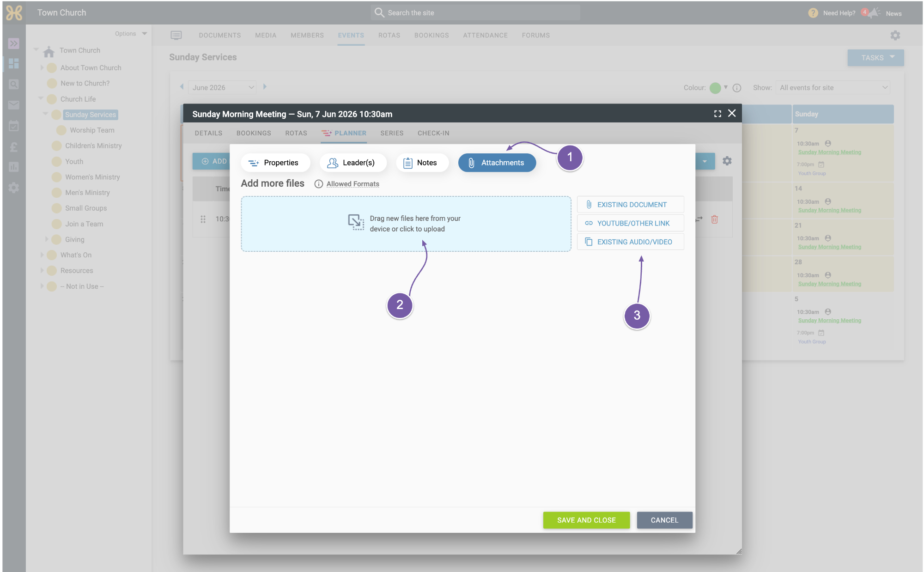Open the blue dropdown arrow beside planner gear

[705, 161]
